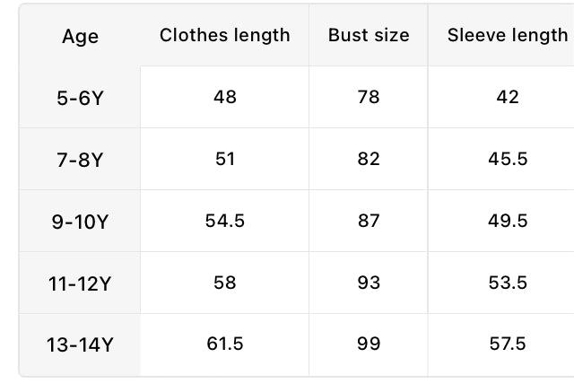Select the Clothes length column header
This screenshot has width=574, height=392.
[224, 35]
